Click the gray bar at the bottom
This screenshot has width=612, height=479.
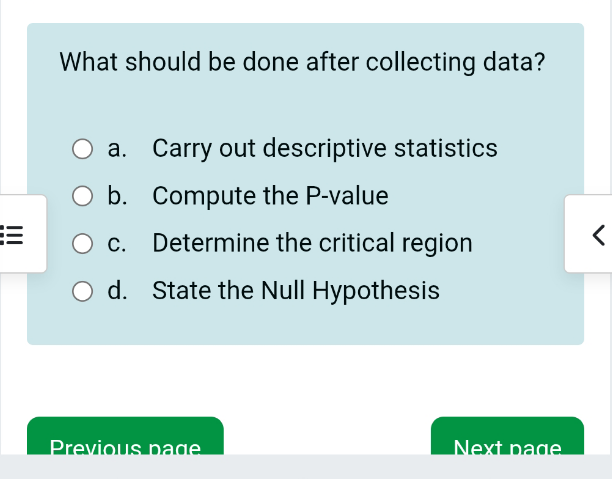click(x=306, y=467)
